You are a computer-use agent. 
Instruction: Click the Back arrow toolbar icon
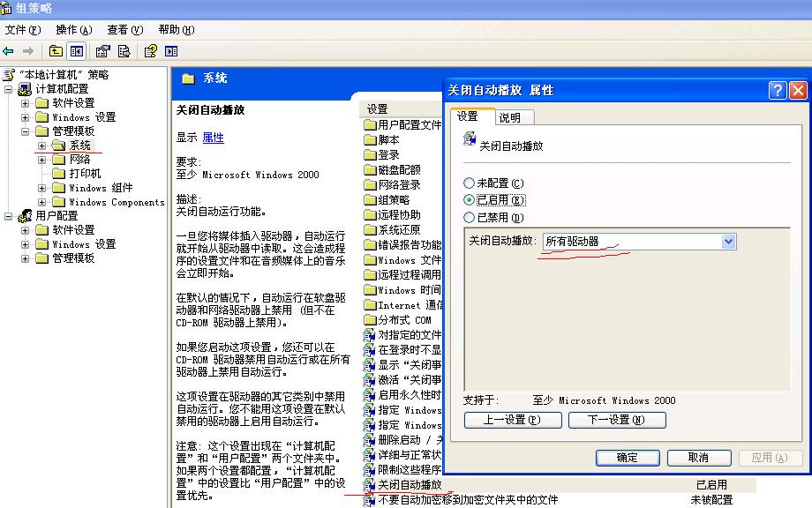(x=9, y=51)
